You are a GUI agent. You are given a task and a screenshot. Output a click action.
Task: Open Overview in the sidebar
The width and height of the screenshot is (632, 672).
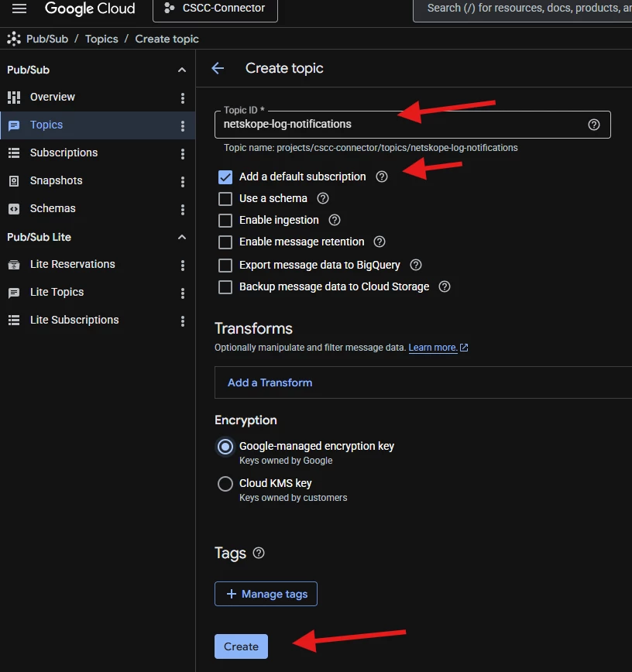53,98
